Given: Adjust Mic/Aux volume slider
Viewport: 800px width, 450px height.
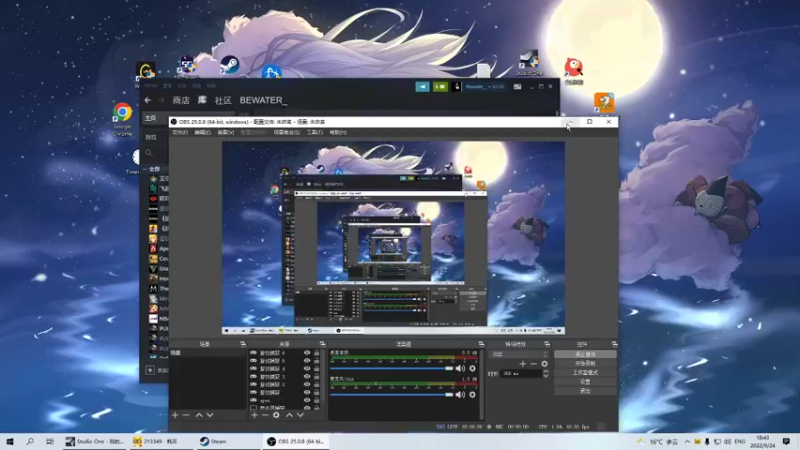Looking at the screenshot, I should coord(391,394).
